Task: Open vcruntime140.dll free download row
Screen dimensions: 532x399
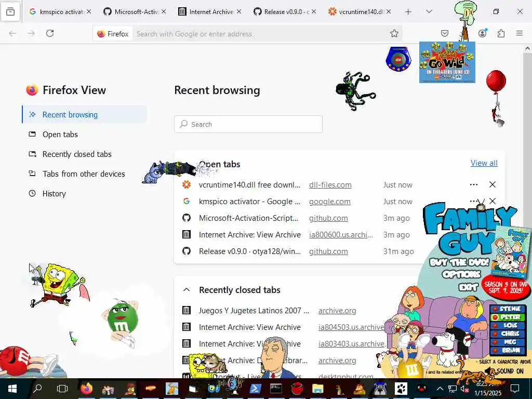Action: [250, 185]
